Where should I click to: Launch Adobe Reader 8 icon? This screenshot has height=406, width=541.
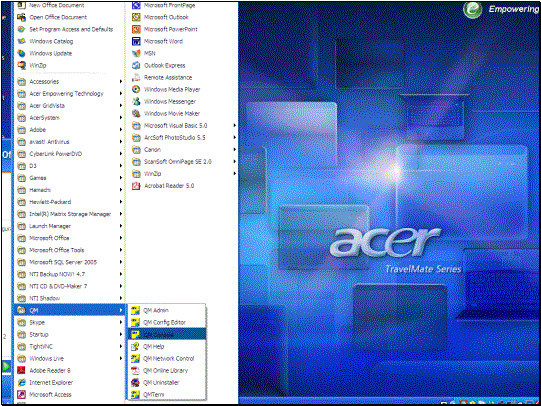click(21, 370)
